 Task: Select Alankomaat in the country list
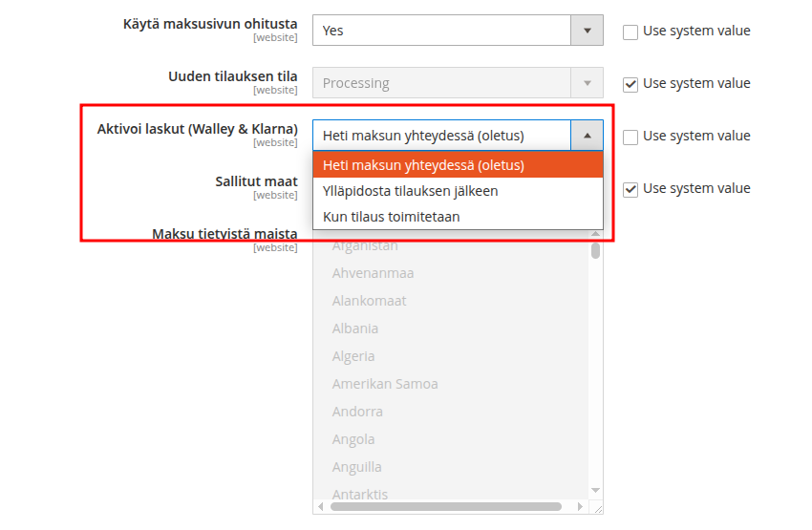tap(369, 301)
